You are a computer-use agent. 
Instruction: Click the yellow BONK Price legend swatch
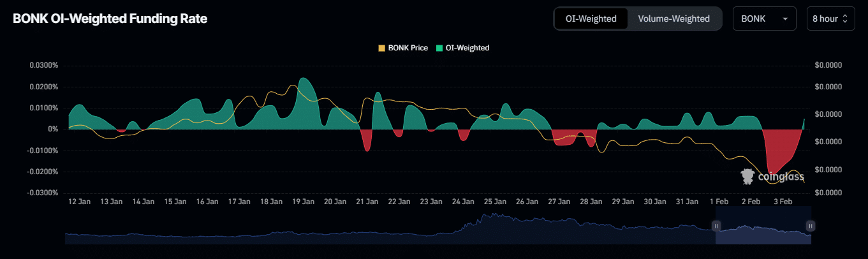[382, 48]
